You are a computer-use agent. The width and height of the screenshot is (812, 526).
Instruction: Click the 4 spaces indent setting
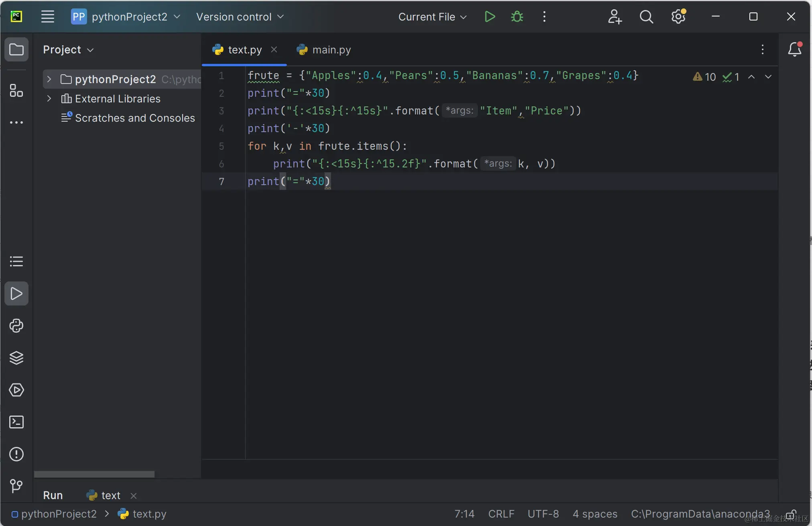[595, 514]
